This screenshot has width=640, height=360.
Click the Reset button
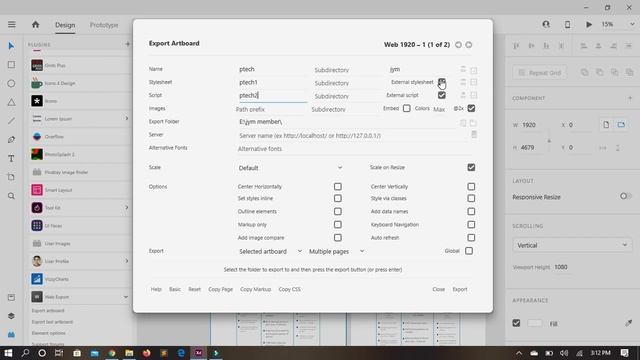pyautogui.click(x=194, y=289)
